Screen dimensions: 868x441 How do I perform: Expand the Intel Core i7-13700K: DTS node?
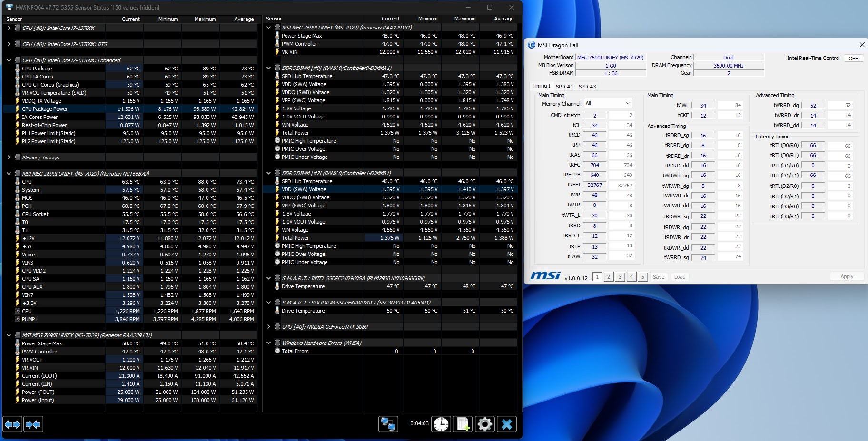point(9,44)
